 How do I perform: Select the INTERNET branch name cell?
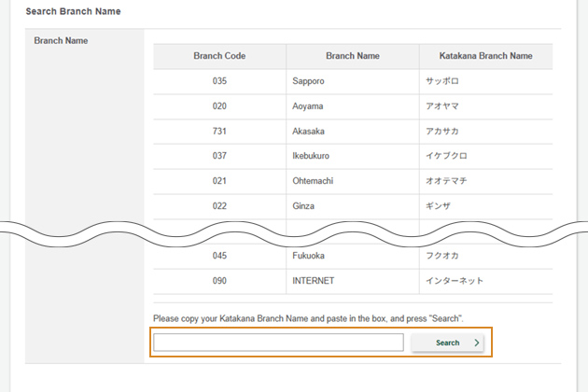(314, 280)
